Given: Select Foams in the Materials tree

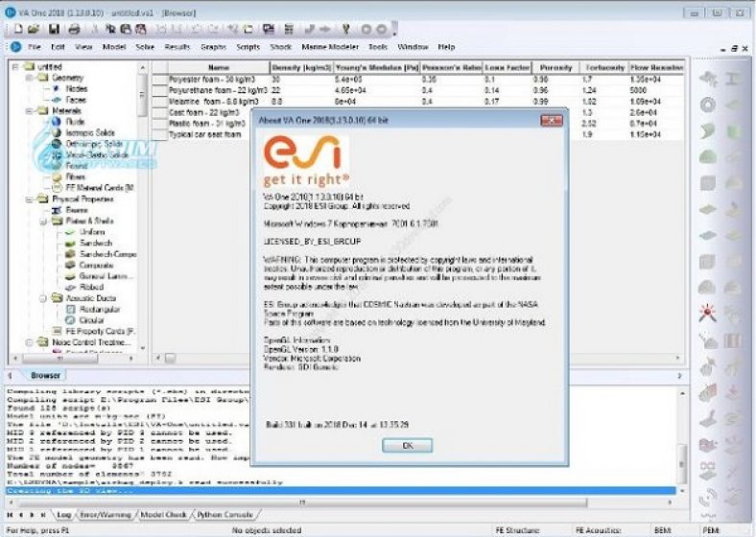Looking at the screenshot, I should [x=76, y=166].
